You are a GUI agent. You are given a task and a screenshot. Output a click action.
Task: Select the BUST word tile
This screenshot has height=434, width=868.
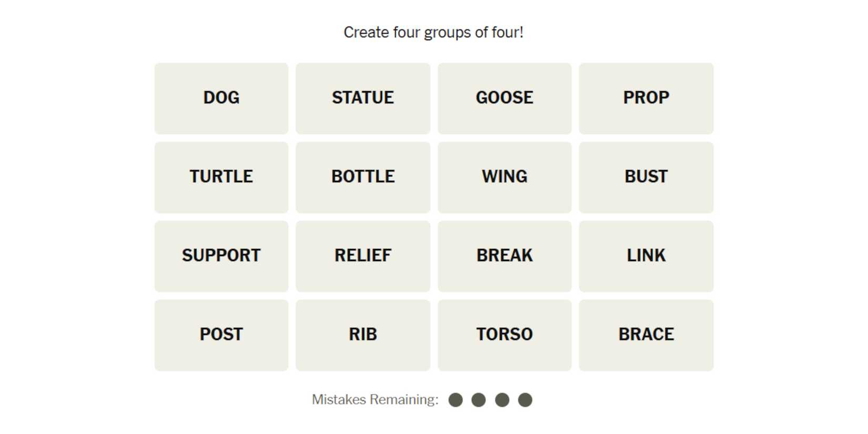pos(646,177)
